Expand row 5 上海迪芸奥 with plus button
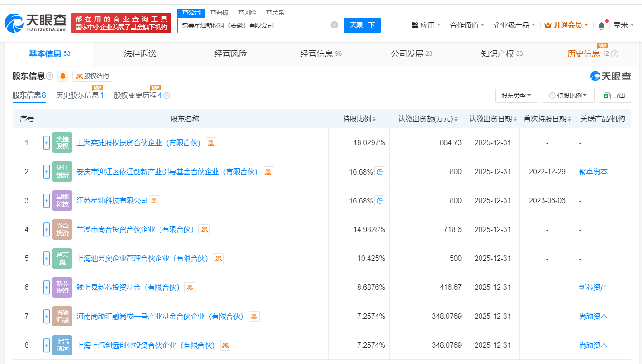This screenshot has width=642, height=364. (x=47, y=259)
